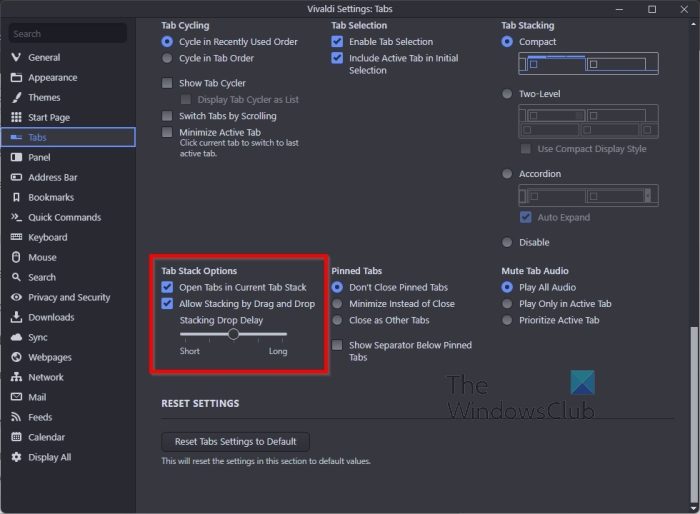Click the Tabs icon in sidebar
The image size is (700, 514).
coord(16,137)
